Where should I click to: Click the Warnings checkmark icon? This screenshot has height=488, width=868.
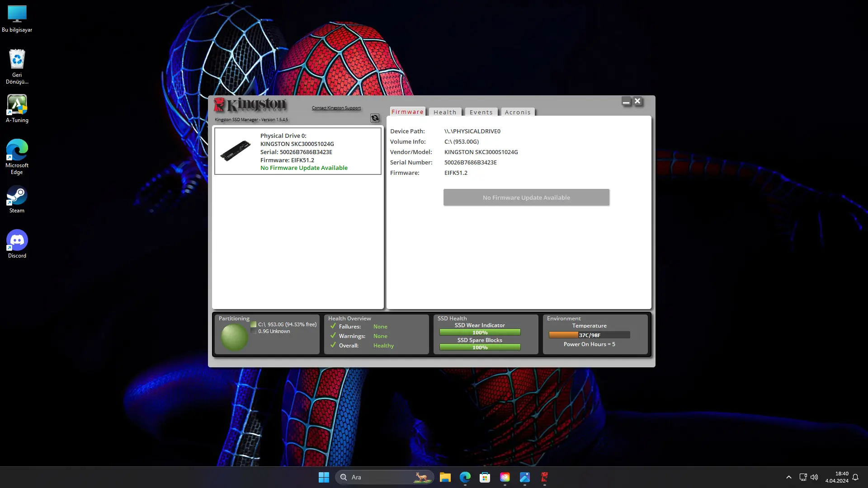333,336
